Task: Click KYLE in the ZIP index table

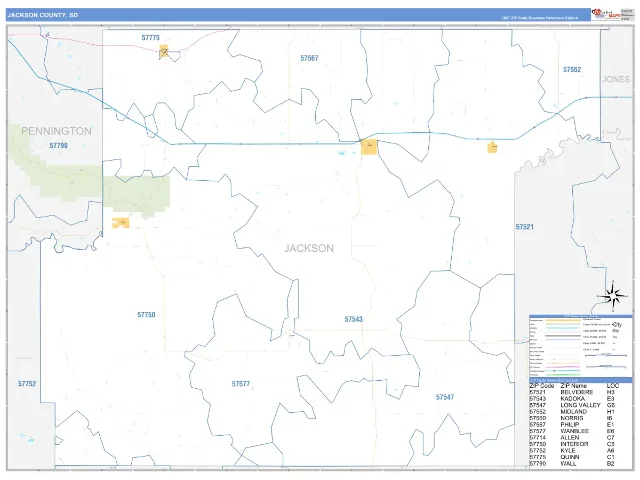Action: tap(568, 451)
